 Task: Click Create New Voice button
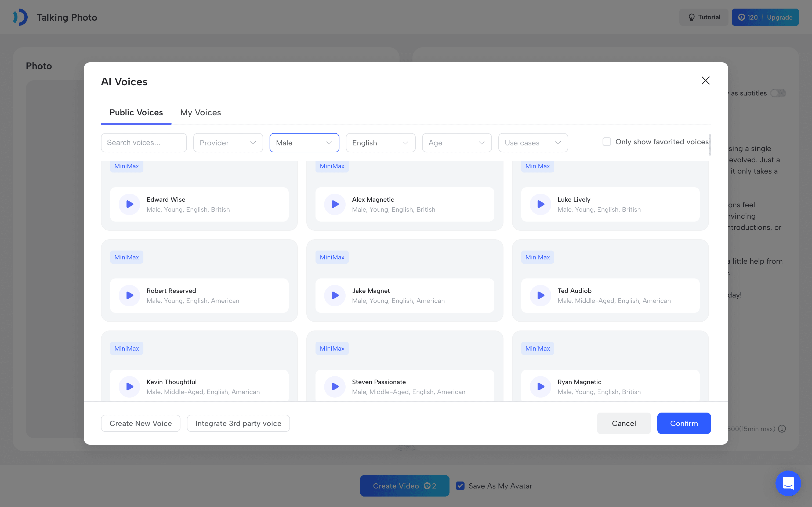point(141,424)
